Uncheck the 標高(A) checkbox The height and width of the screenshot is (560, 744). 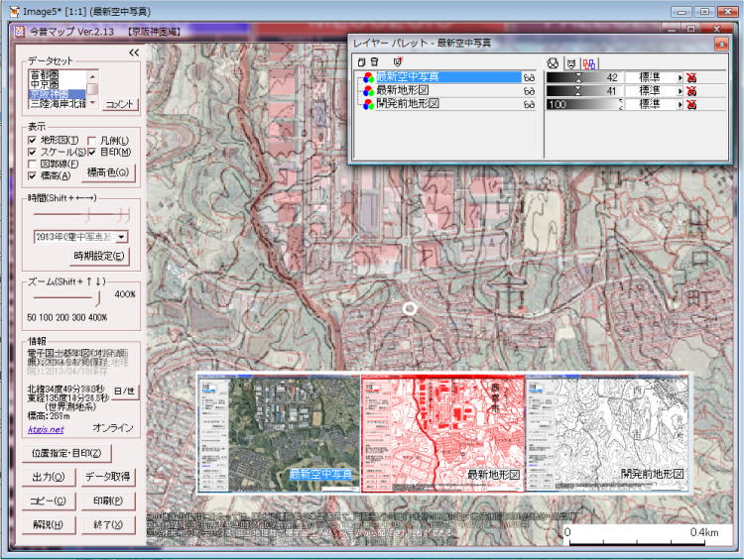pyautogui.click(x=33, y=175)
